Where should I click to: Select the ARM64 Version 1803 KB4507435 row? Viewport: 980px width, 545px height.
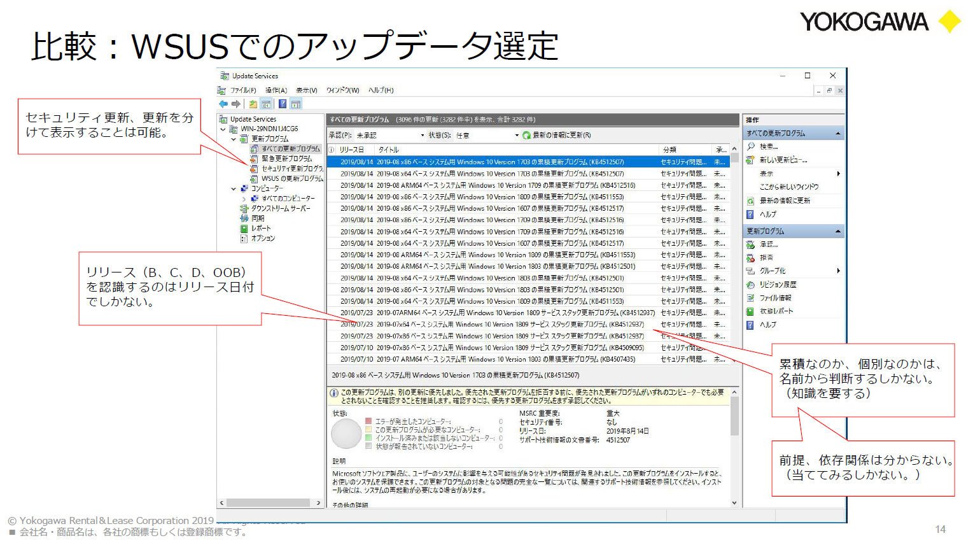pyautogui.click(x=527, y=359)
